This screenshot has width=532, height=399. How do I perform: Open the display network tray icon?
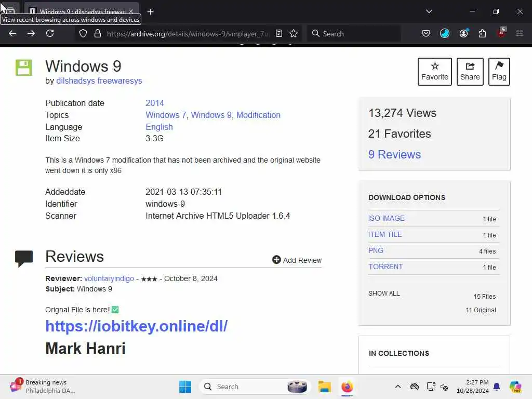coord(431,387)
